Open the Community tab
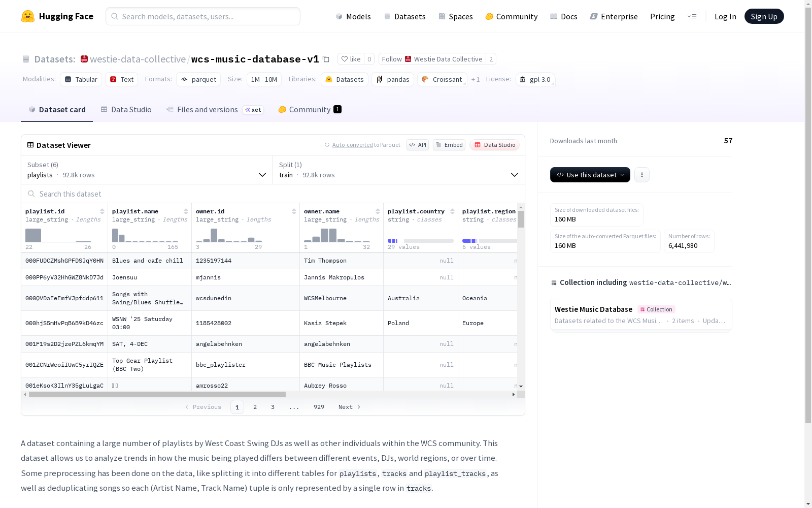Viewport: 812px width, 508px height. coord(310,110)
